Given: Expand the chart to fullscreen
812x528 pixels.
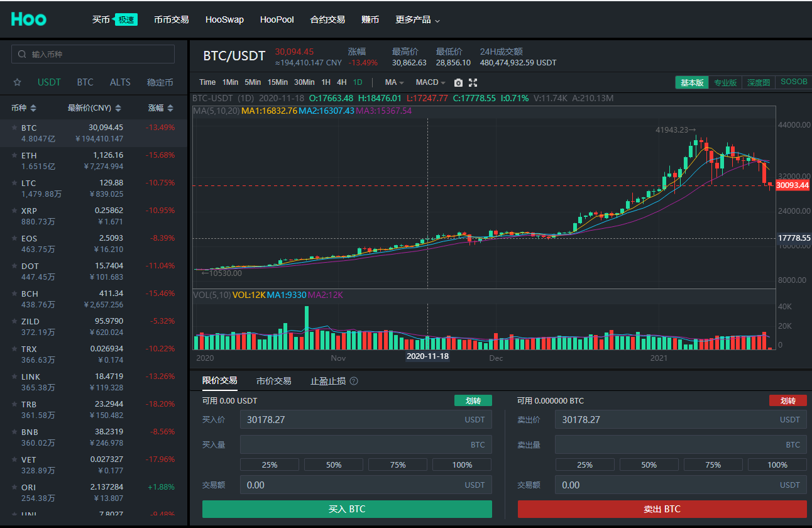Looking at the screenshot, I should coord(473,83).
